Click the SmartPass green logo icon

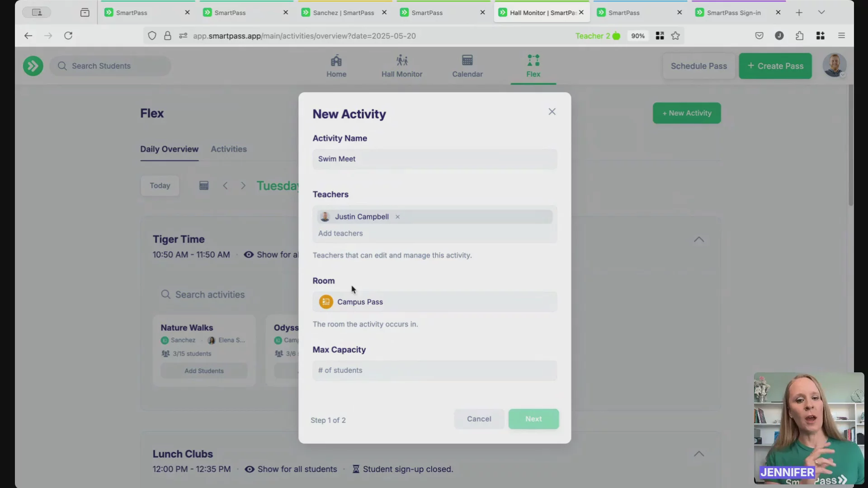click(x=33, y=66)
